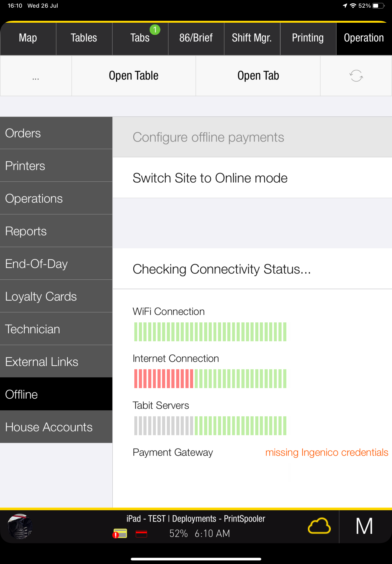Open the three-dots more menu
Image resolution: width=392 pixels, height=564 pixels.
pyautogui.click(x=36, y=76)
